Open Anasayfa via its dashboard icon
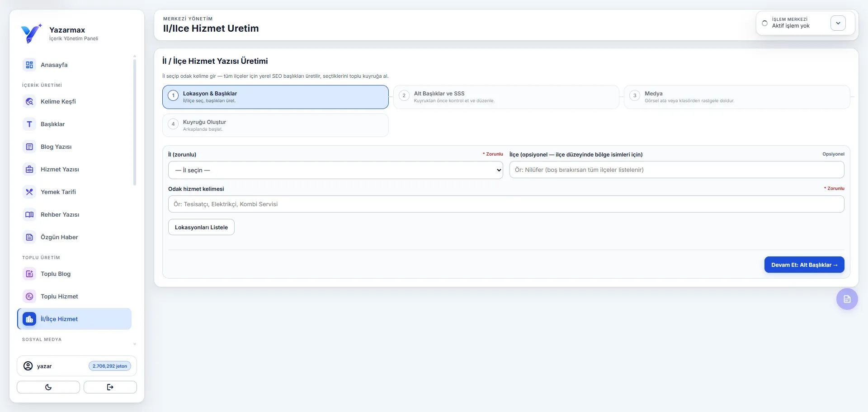Viewport: 868px width, 412px height. tap(29, 65)
